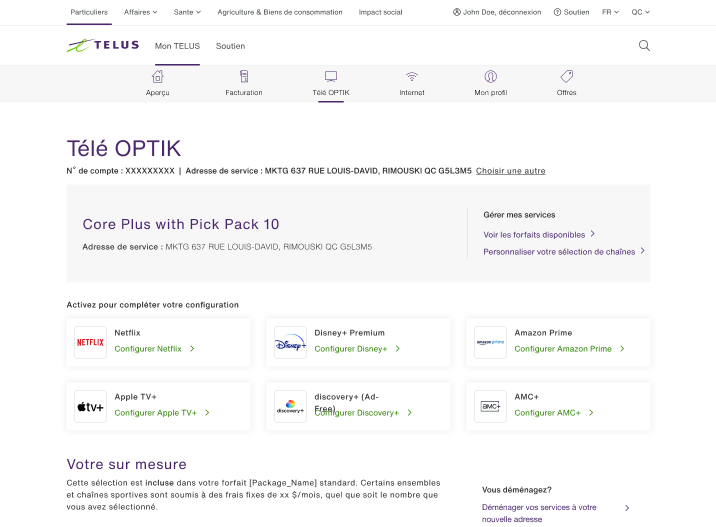
Task: Click the chevron after Voir les forfaits disponibles
Action: [593, 234]
